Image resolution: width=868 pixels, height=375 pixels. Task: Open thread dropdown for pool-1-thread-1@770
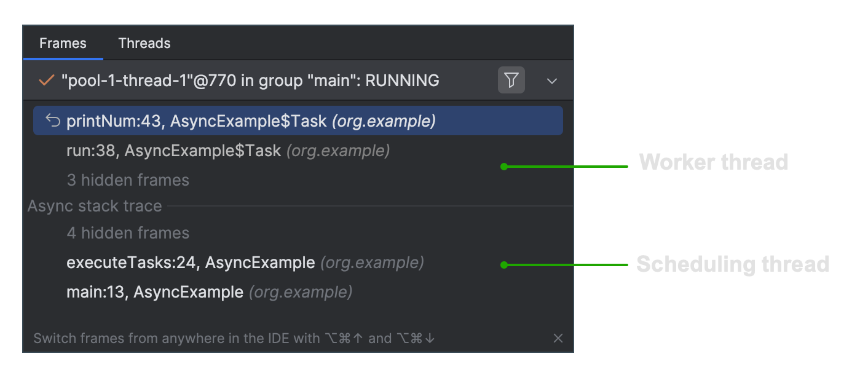coord(551,80)
